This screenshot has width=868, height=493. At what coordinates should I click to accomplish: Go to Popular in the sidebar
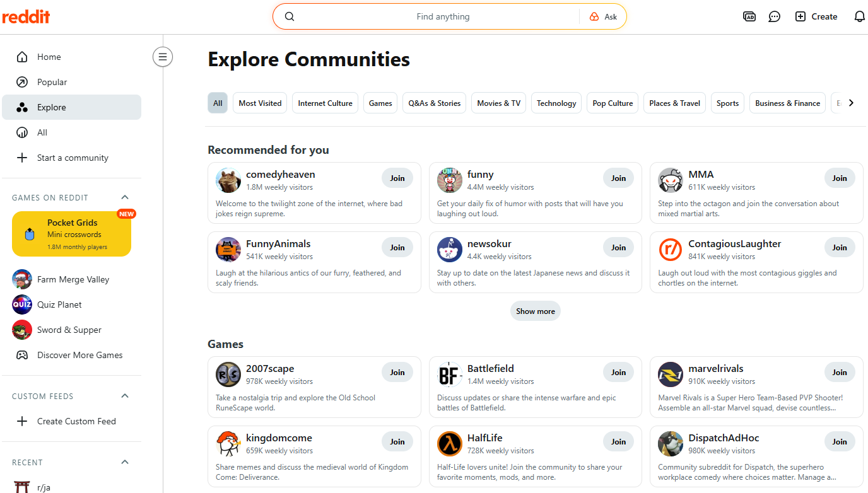52,82
